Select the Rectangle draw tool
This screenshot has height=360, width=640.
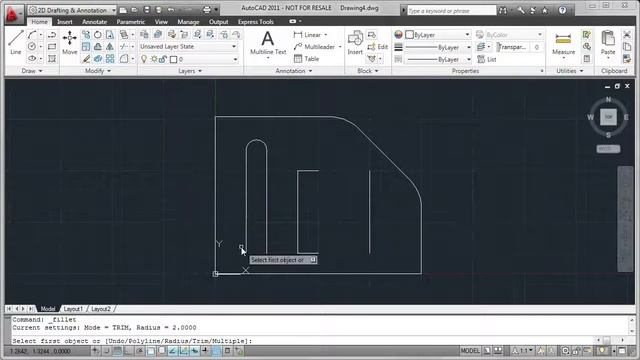52,47
